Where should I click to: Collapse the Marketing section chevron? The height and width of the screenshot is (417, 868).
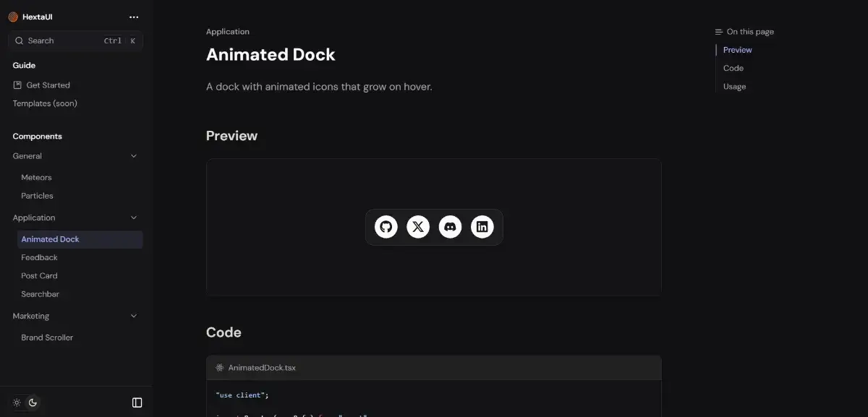click(x=133, y=316)
